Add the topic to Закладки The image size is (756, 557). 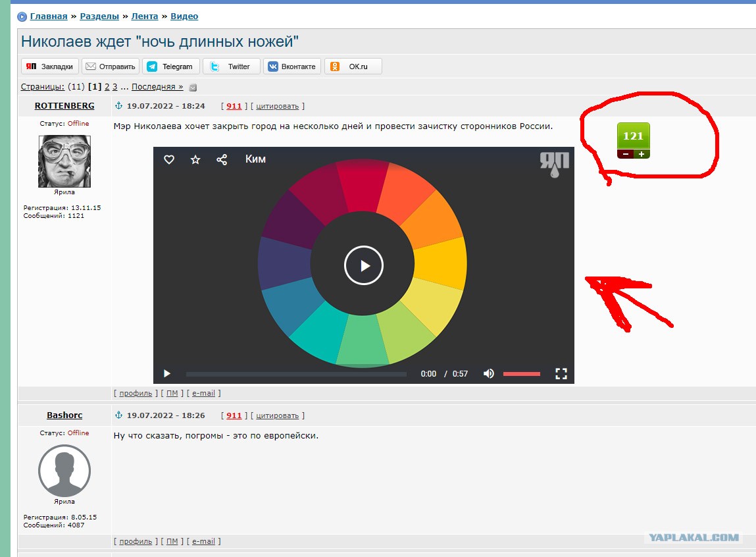[49, 66]
